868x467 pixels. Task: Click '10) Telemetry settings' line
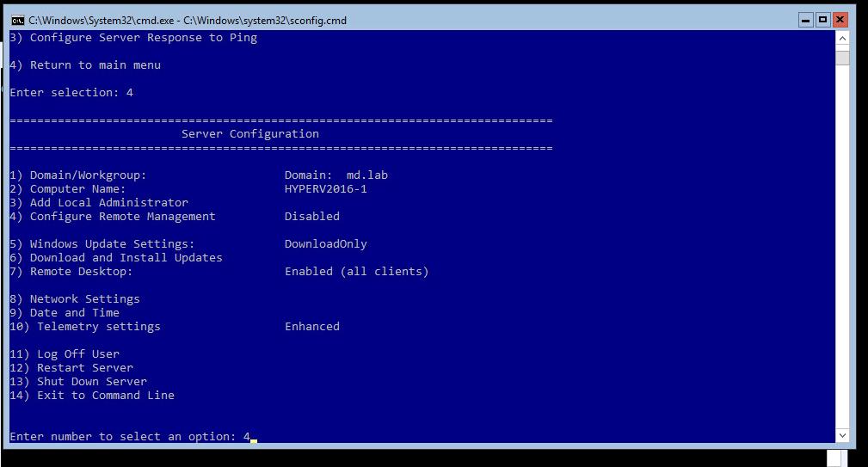pos(85,327)
